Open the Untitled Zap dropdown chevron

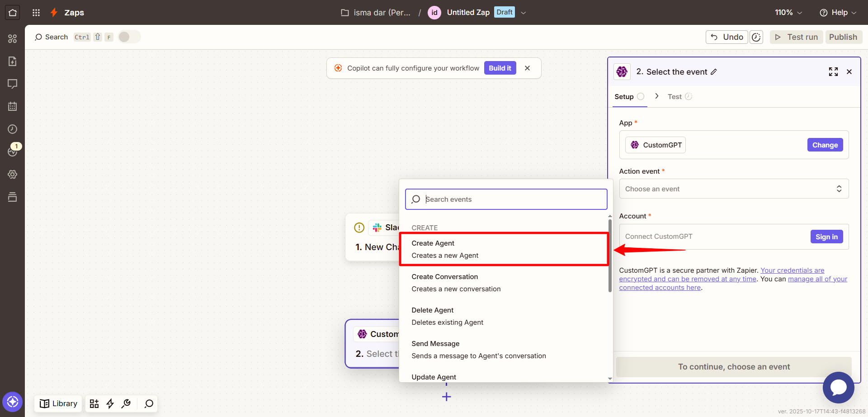point(524,13)
